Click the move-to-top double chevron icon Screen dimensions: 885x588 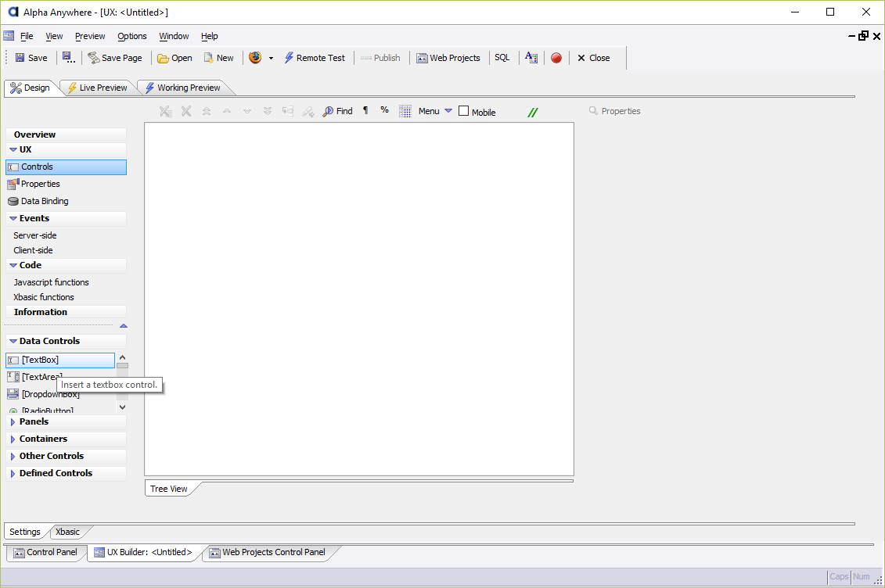coord(207,111)
